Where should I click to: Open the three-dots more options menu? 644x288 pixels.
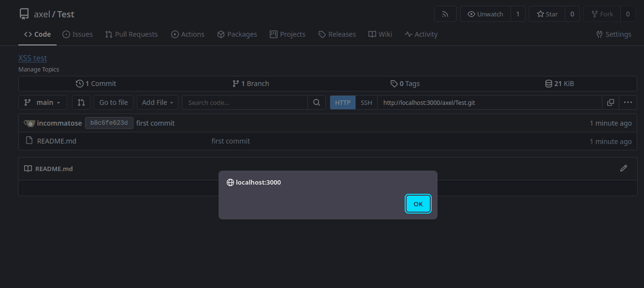(x=628, y=102)
